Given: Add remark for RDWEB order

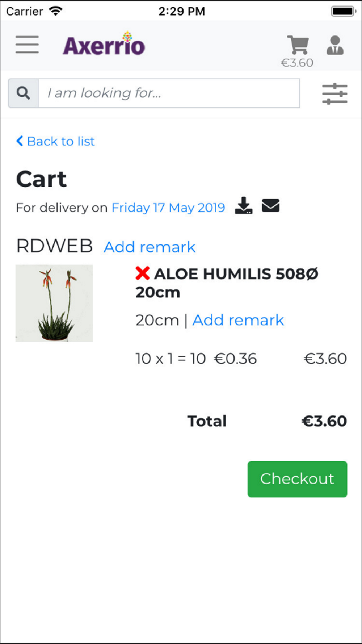Looking at the screenshot, I should (x=150, y=247).
